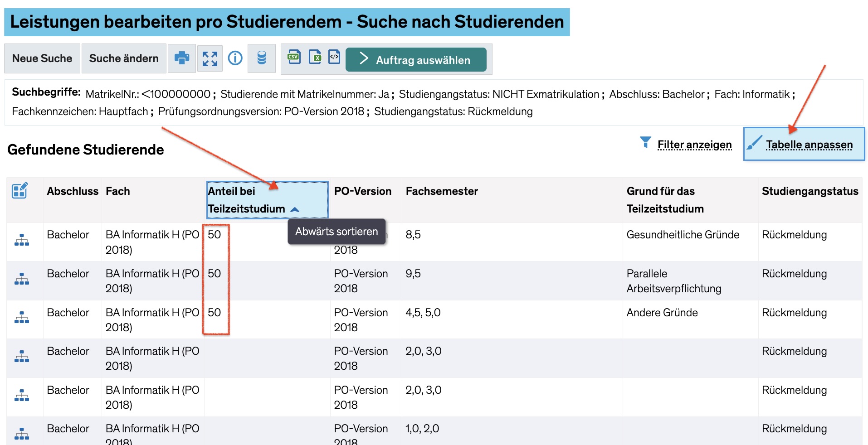The width and height of the screenshot is (868, 445).
Task: Export results as XML code file
Action: coord(334,57)
